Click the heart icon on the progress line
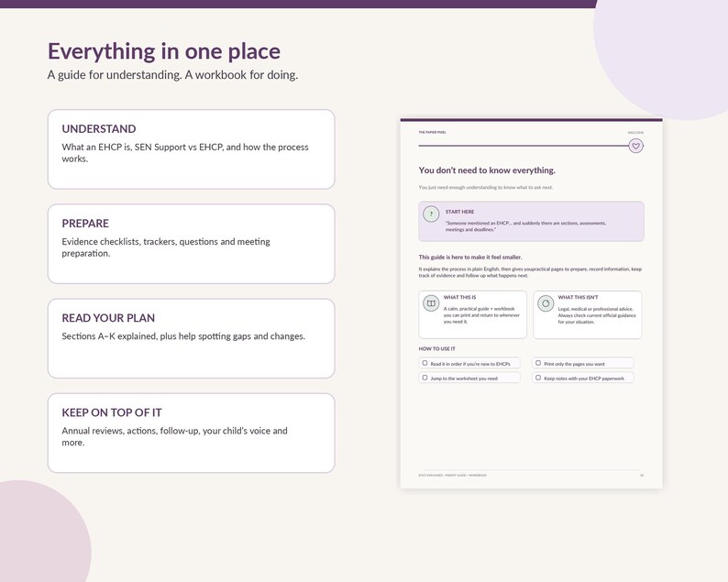Screen dimensions: 728x582 [635, 147]
